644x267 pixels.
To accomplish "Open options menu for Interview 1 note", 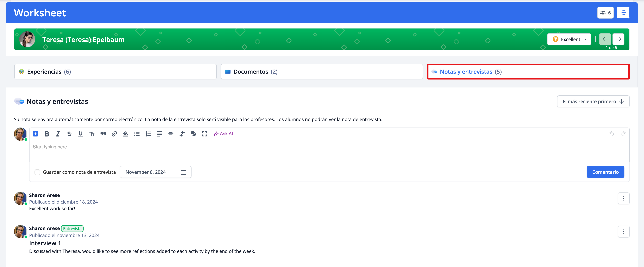I will 623,232.
